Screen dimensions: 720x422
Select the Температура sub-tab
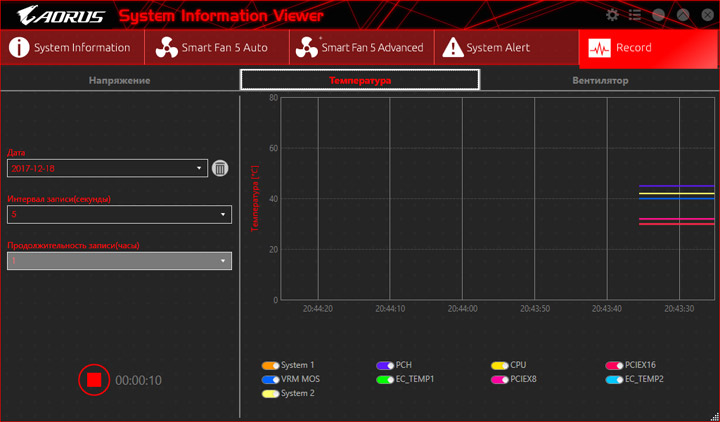pos(360,80)
